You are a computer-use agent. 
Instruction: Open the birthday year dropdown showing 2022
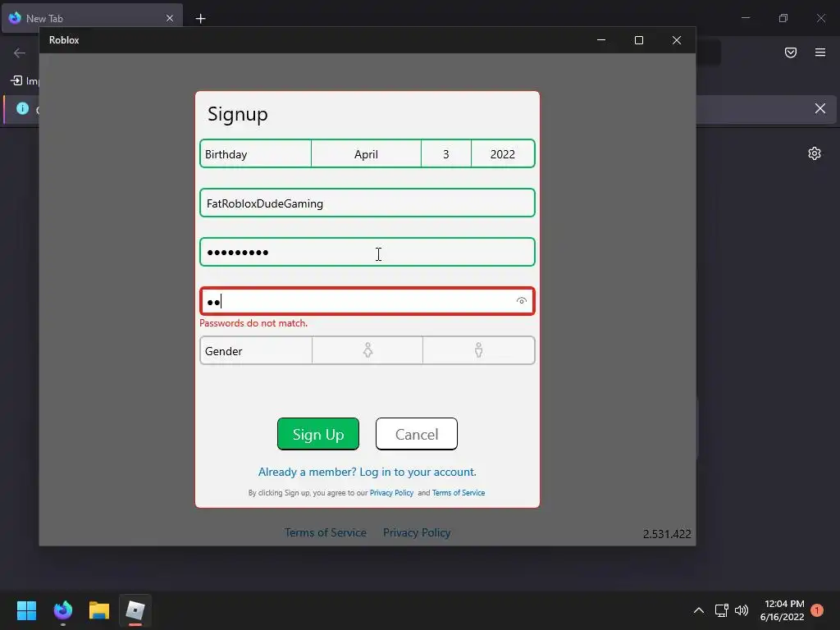click(503, 154)
